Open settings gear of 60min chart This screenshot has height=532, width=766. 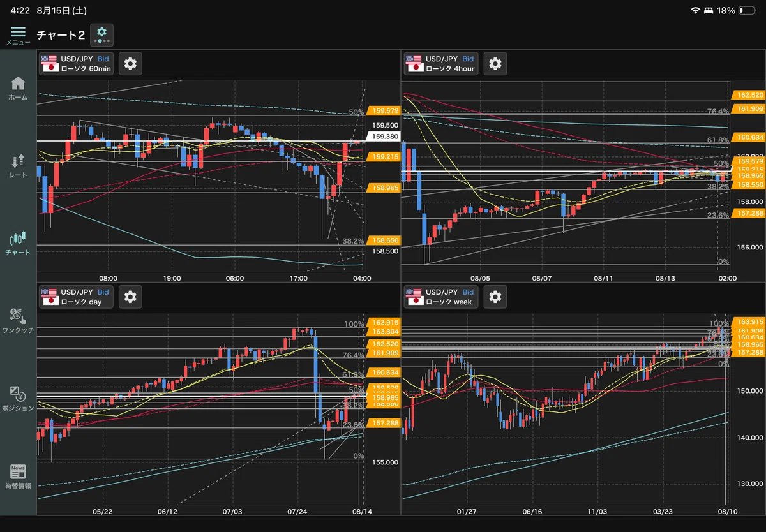coord(130,64)
